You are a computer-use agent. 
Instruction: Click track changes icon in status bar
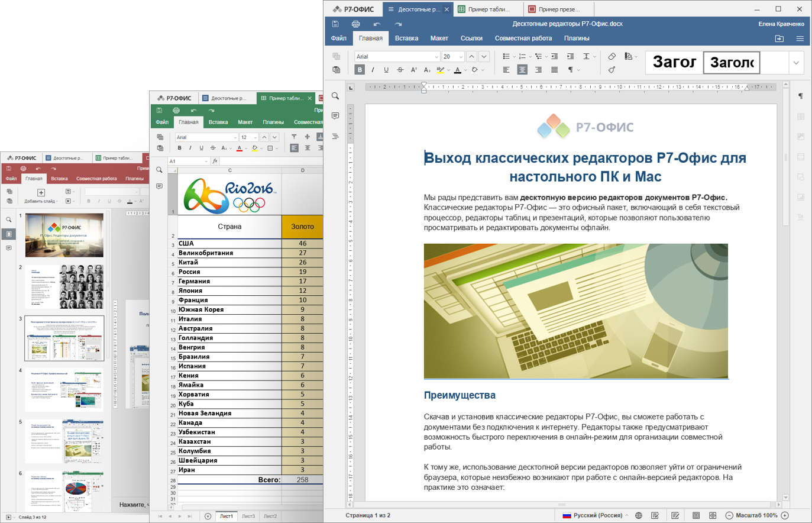point(675,515)
